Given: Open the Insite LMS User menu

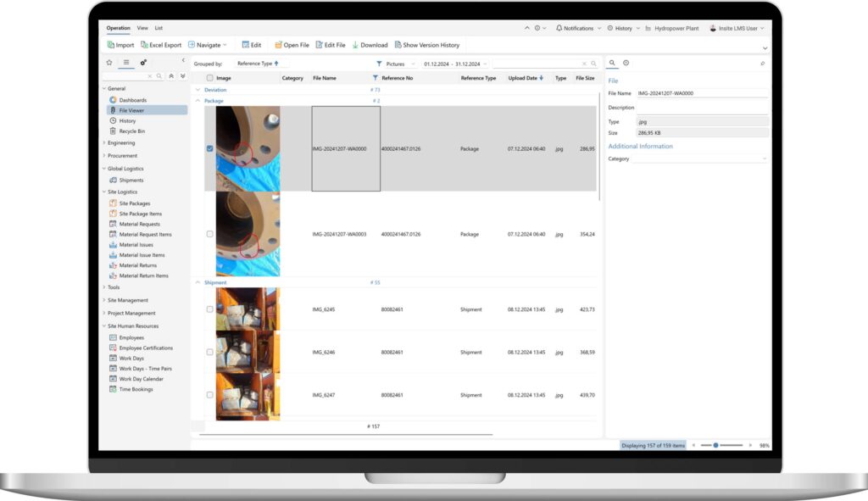Looking at the screenshot, I should [737, 28].
